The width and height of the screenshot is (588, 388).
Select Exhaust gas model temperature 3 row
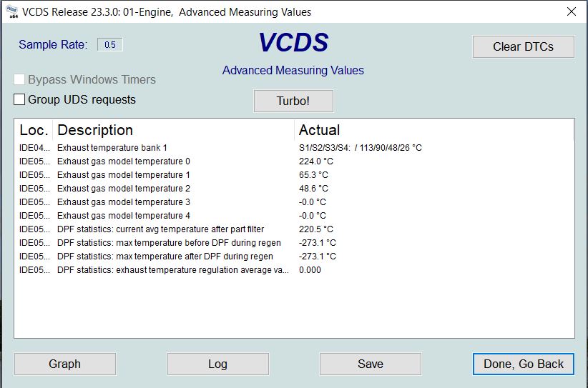(x=294, y=202)
